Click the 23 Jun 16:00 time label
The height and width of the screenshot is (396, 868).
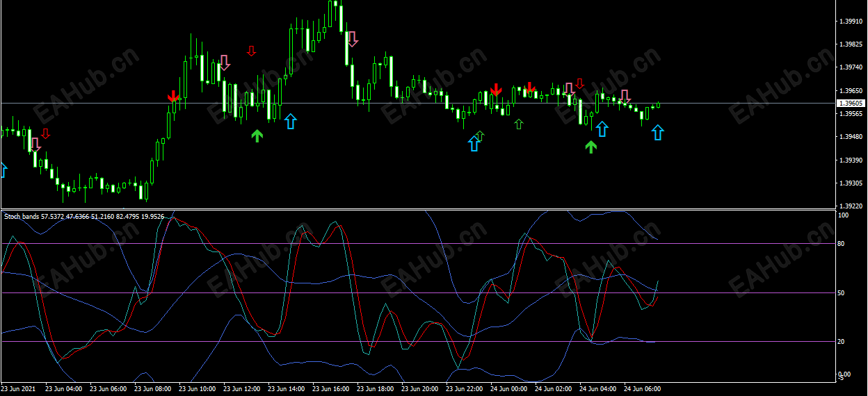pos(331,389)
